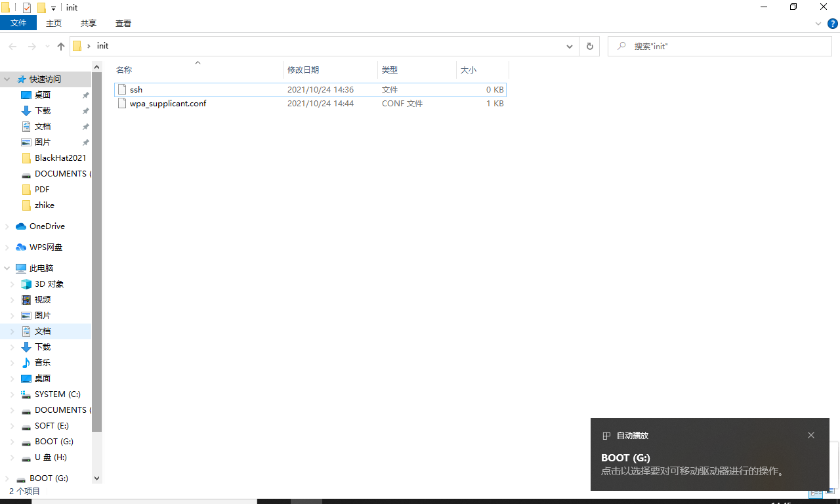This screenshot has height=504, width=840.
Task: Click the 搜索"init" search box
Action: 720,46
